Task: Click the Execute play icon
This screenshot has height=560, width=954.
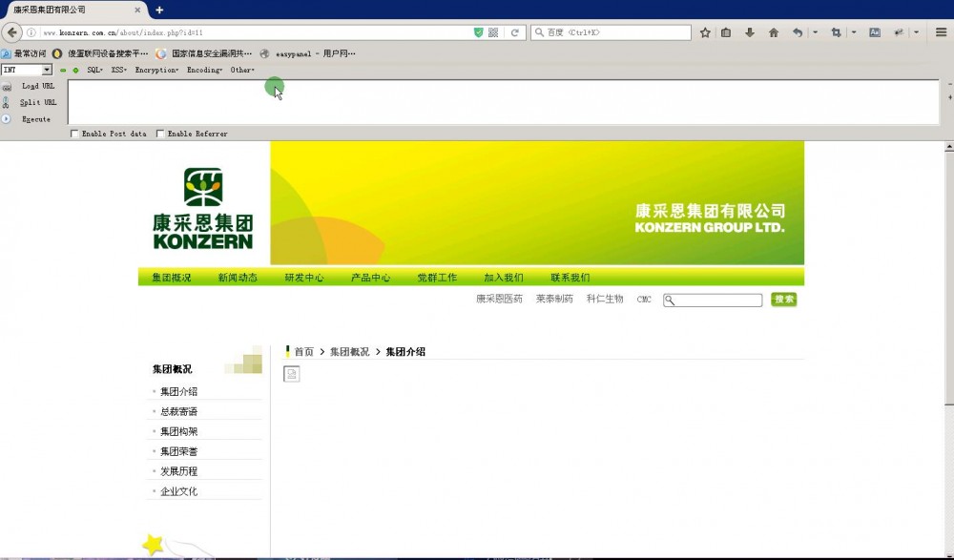Action: click(6, 118)
